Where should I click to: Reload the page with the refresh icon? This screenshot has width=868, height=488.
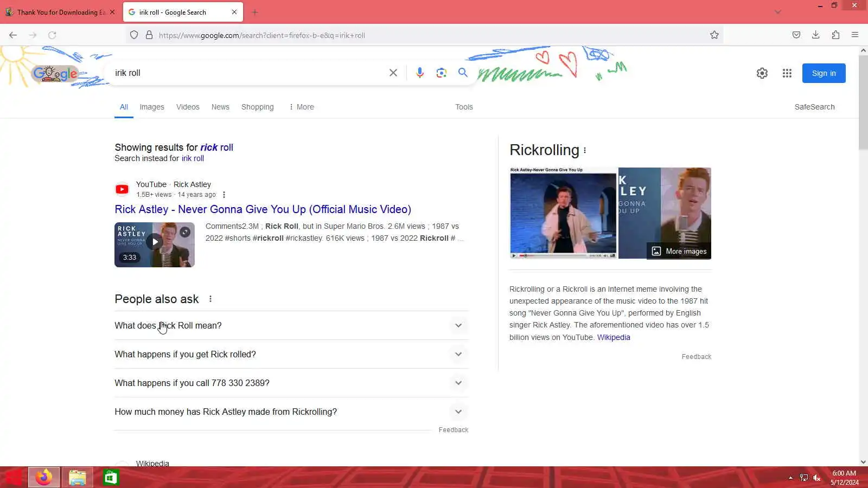pos(52,35)
